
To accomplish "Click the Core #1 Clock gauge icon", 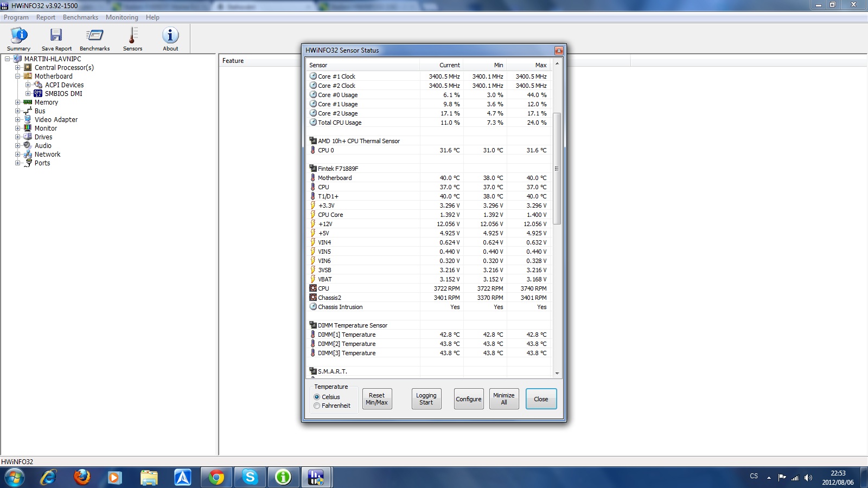I will [x=313, y=76].
